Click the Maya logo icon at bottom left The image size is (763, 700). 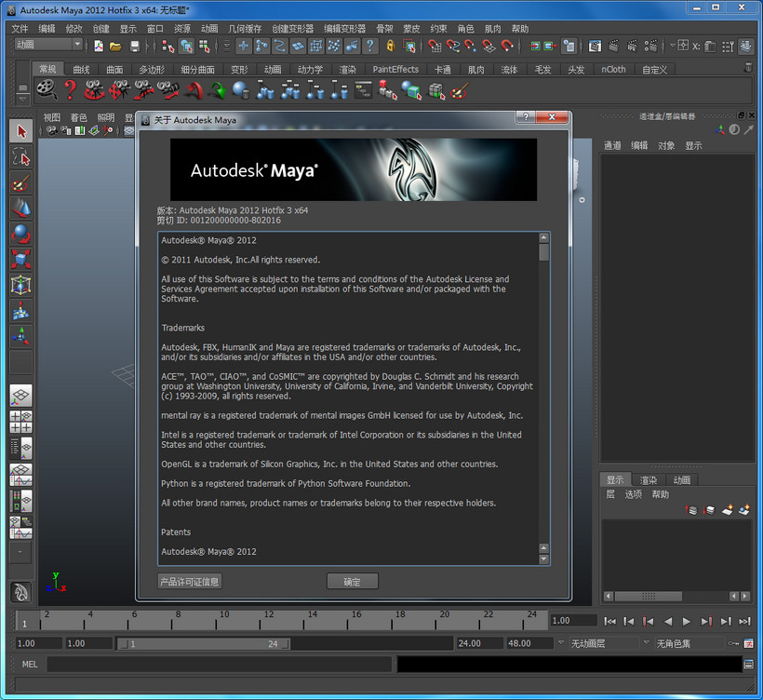tap(20, 592)
